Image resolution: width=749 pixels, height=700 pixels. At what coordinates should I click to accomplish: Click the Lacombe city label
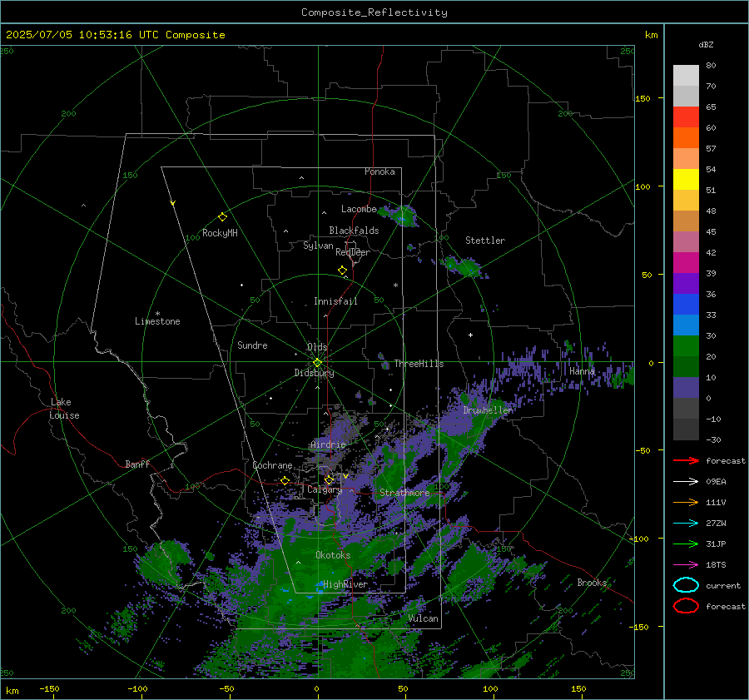(359, 209)
